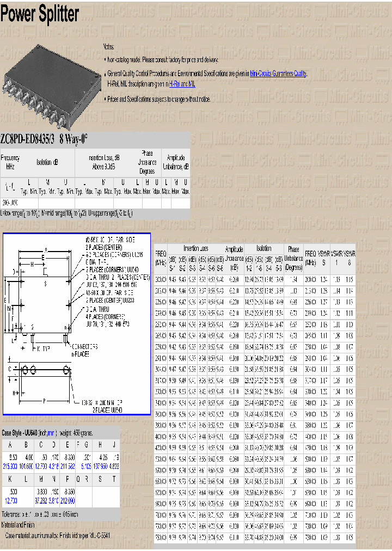Click the L/M/U range legend footnote
Viewport: 392px width, 551px height.
(66, 213)
